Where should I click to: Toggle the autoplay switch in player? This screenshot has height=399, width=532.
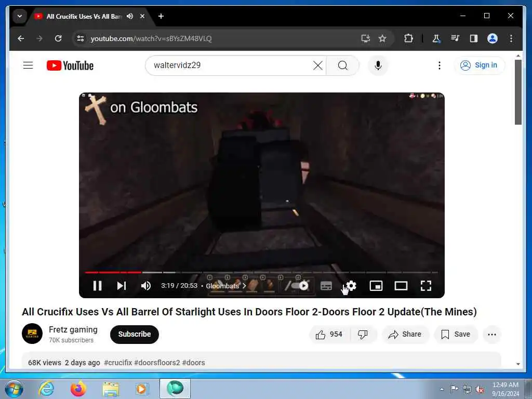[299, 286]
